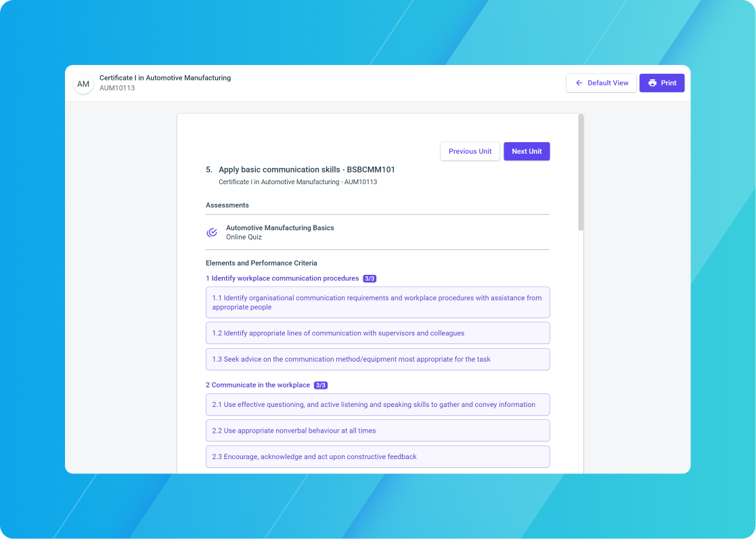Click the 3/3 badge beside element 1
The image size is (756, 539).
[370, 278]
